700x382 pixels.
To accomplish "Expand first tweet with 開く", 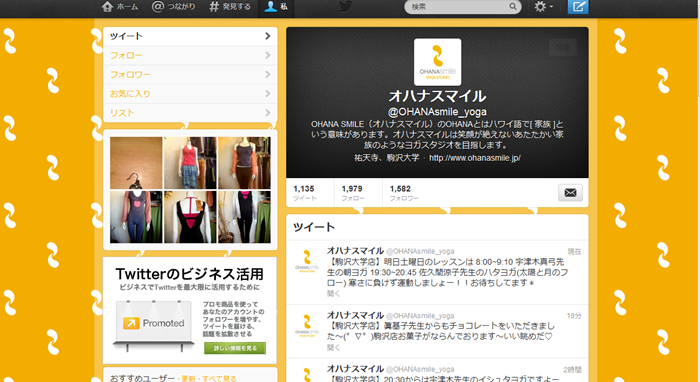I will coord(333,294).
